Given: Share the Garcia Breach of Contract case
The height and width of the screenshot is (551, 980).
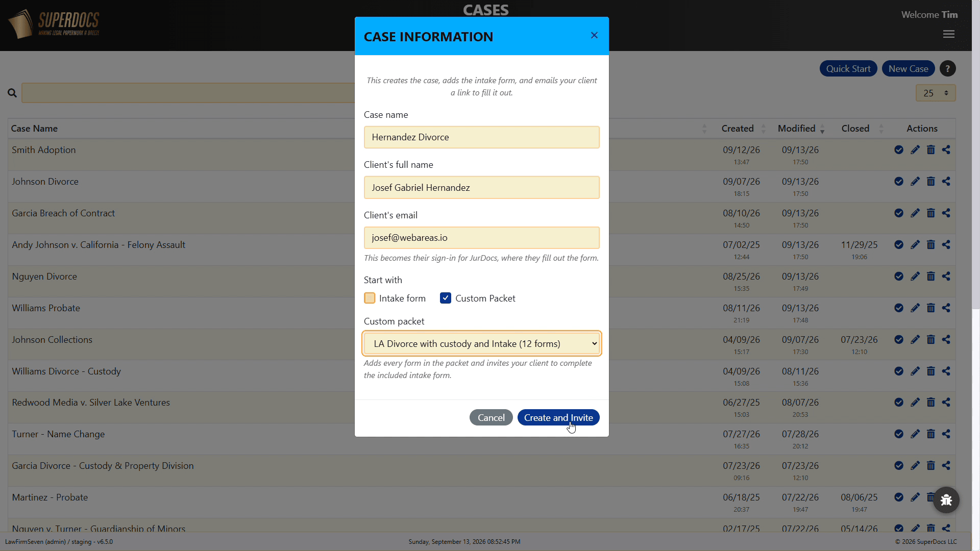Looking at the screenshot, I should (x=946, y=213).
